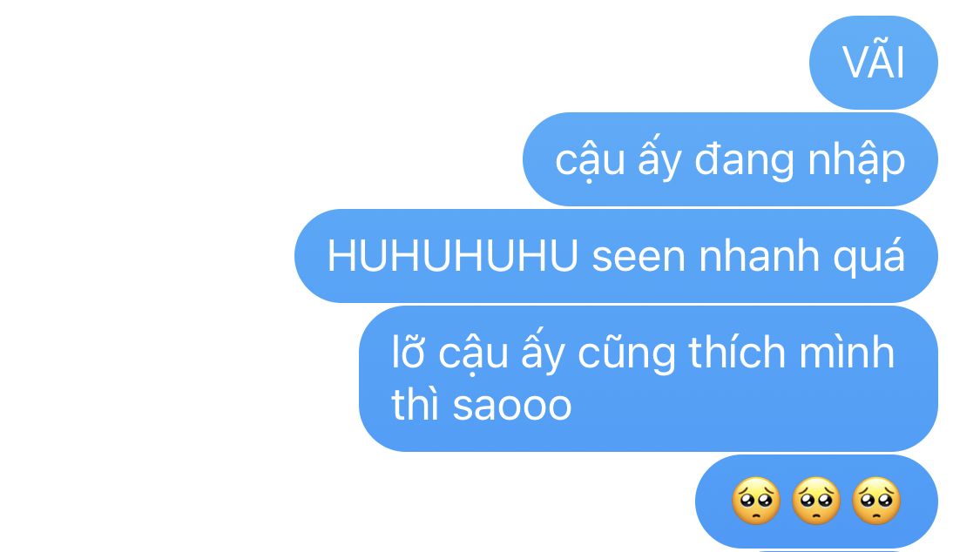
Task: Click the word 'mình' in fourth bubble
Action: click(x=847, y=353)
